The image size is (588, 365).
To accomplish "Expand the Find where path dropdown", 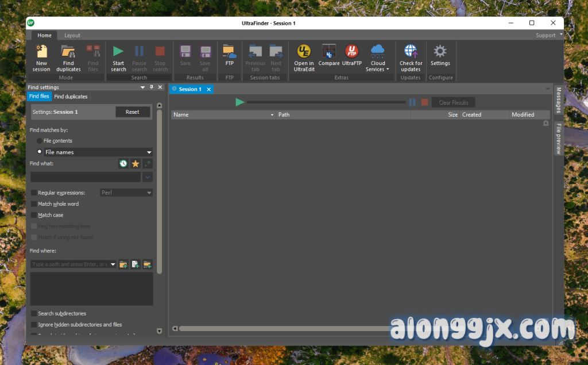I will (x=113, y=264).
